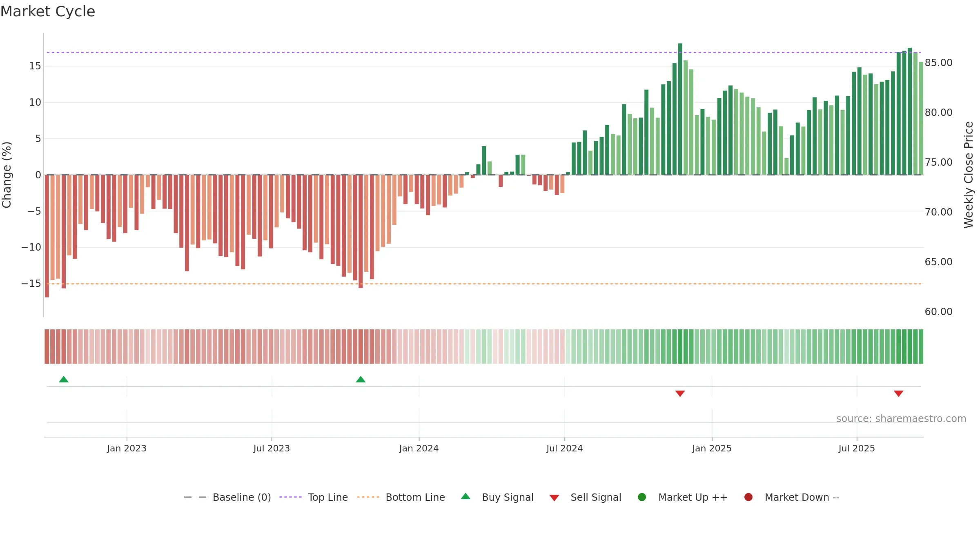The image size is (980, 551).
Task: Toggle the Market Up ++ legend label
Action: tap(693, 497)
